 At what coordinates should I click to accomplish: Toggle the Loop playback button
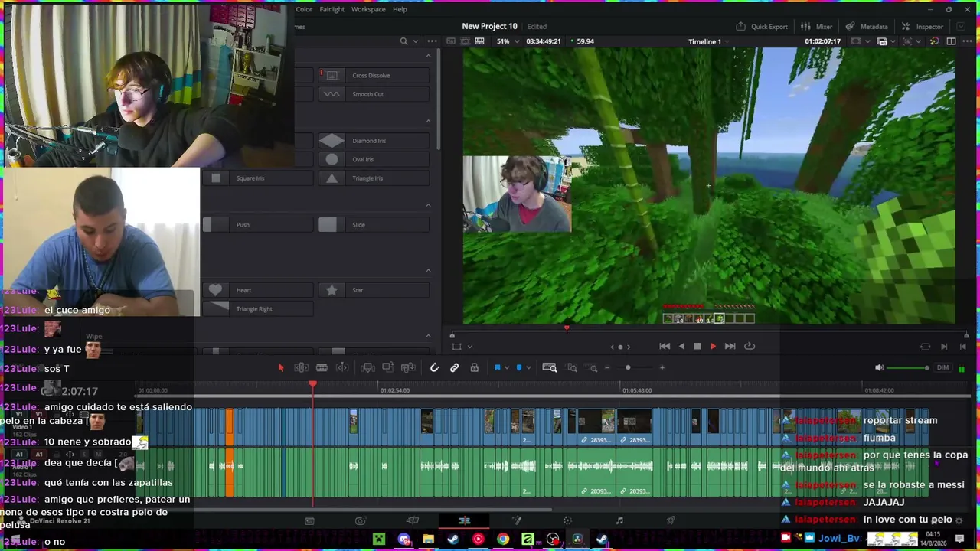point(750,347)
